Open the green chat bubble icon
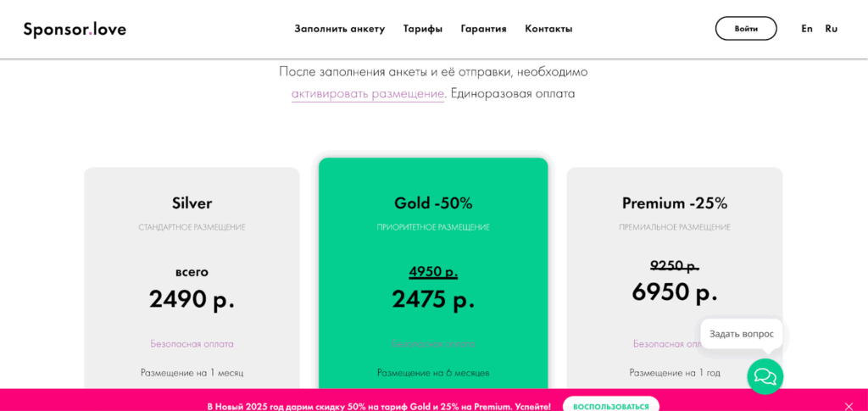 765,375
